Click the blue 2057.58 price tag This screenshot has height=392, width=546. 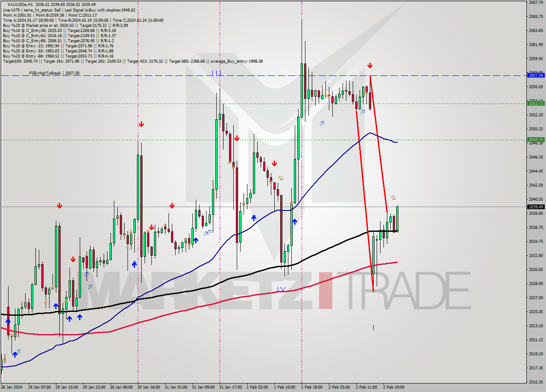pyautogui.click(x=536, y=75)
